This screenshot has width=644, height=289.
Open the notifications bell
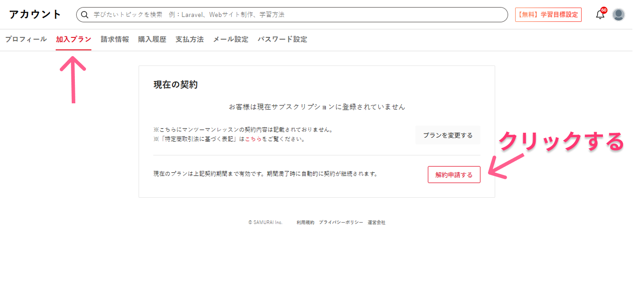coord(600,15)
